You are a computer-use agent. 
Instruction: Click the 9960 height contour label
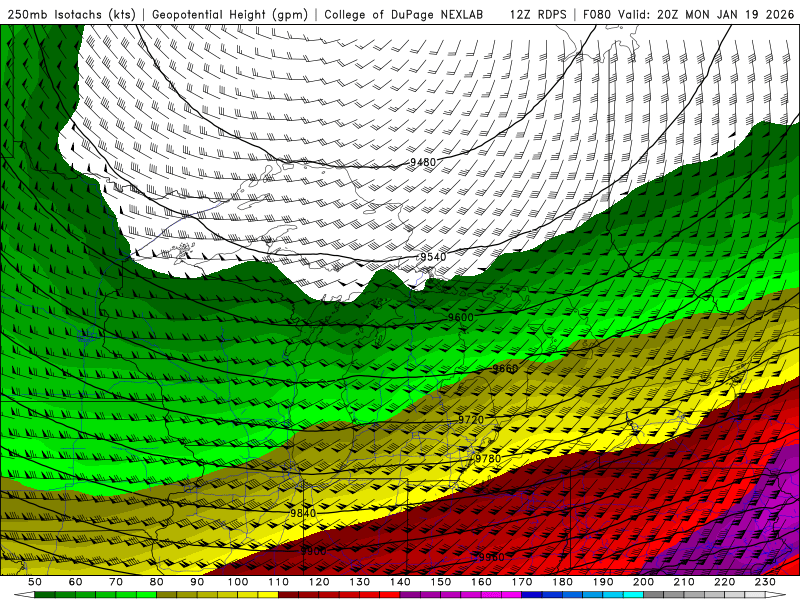491,557
